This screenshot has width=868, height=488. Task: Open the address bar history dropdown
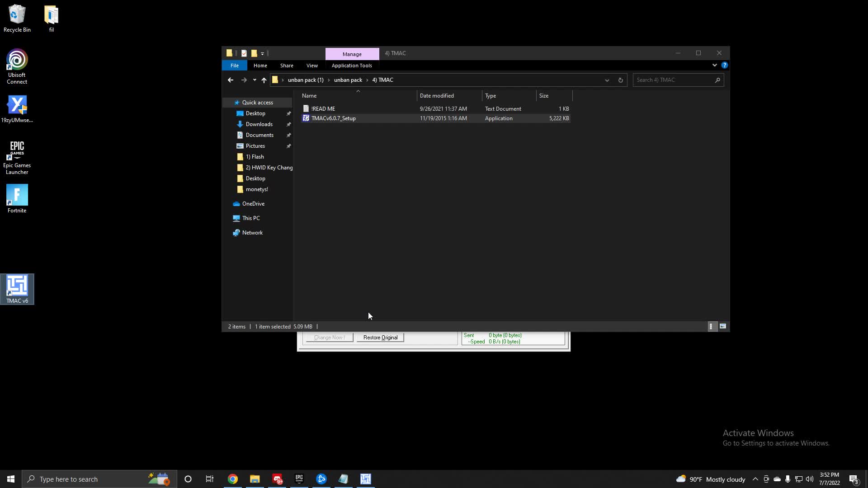point(607,80)
